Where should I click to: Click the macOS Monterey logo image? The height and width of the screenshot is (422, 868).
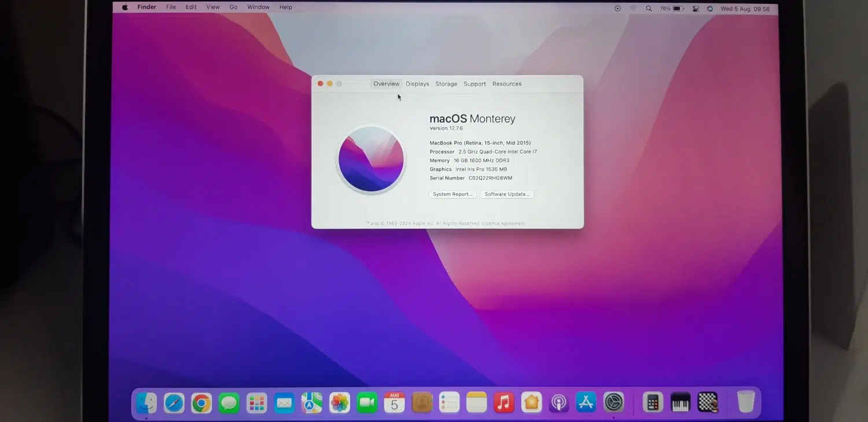(x=371, y=159)
